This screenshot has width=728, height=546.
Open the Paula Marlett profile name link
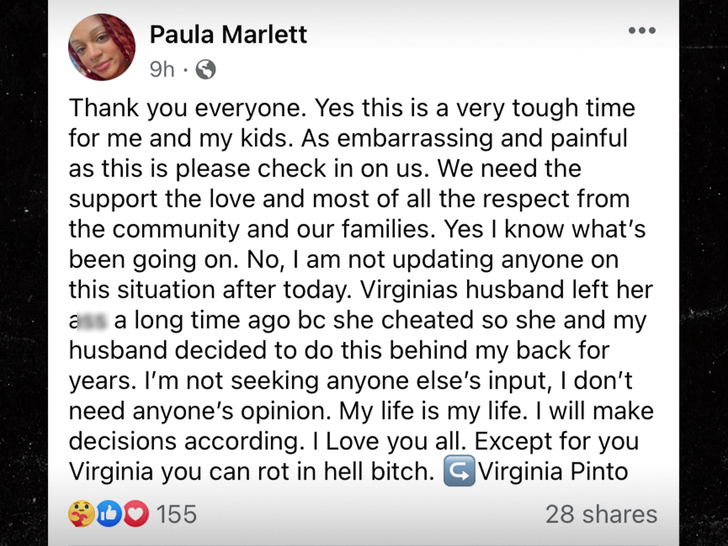[228, 34]
